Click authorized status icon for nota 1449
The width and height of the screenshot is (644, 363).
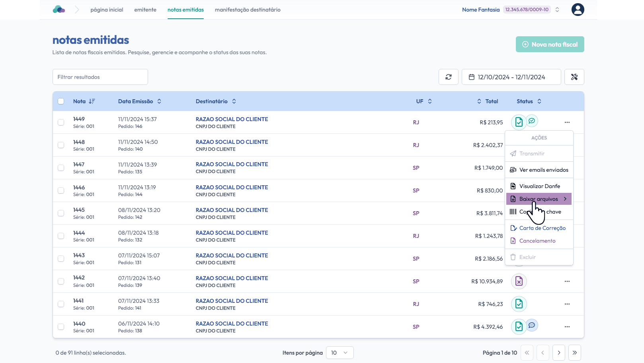[x=519, y=122]
